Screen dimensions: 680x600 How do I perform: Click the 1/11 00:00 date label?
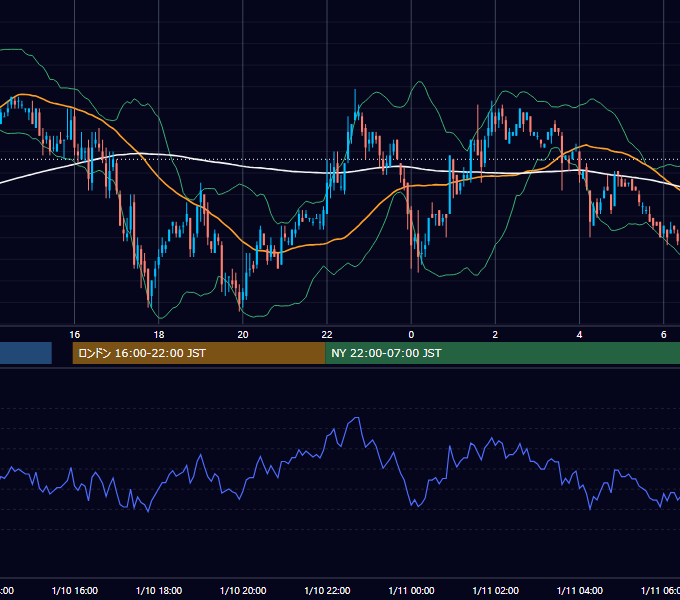[x=411, y=590]
